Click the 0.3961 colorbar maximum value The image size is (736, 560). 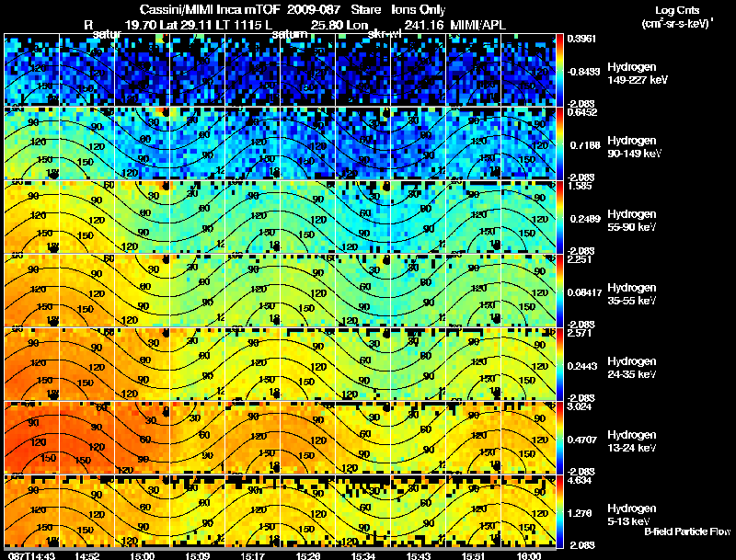[x=581, y=39]
